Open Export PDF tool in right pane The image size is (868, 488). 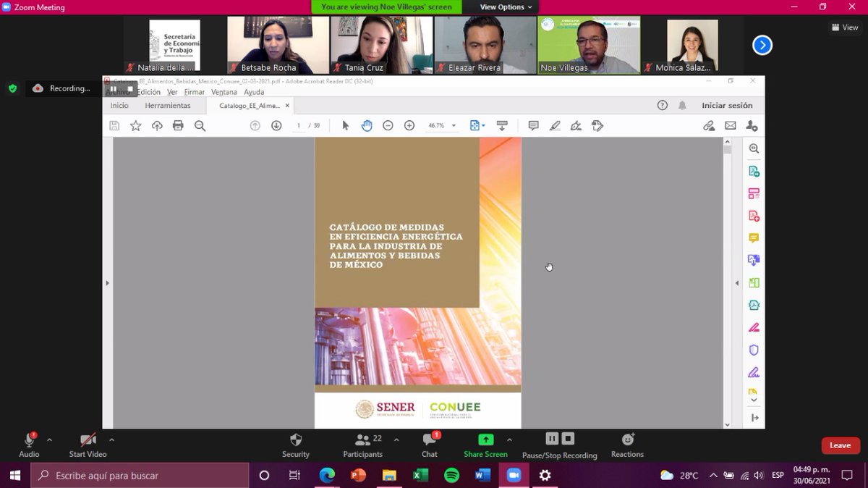click(x=754, y=172)
